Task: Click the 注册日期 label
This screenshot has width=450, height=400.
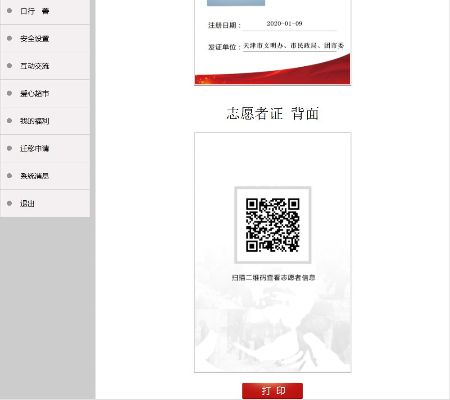Action: (x=224, y=25)
